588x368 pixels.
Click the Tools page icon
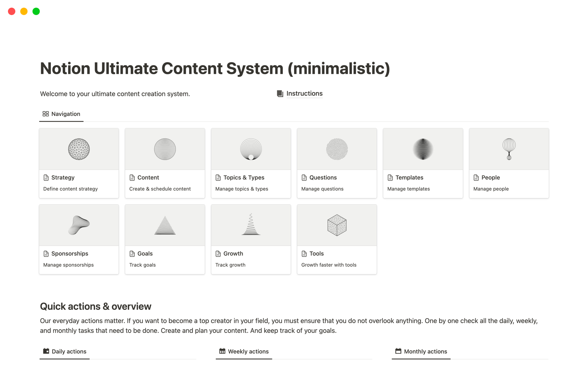click(304, 254)
